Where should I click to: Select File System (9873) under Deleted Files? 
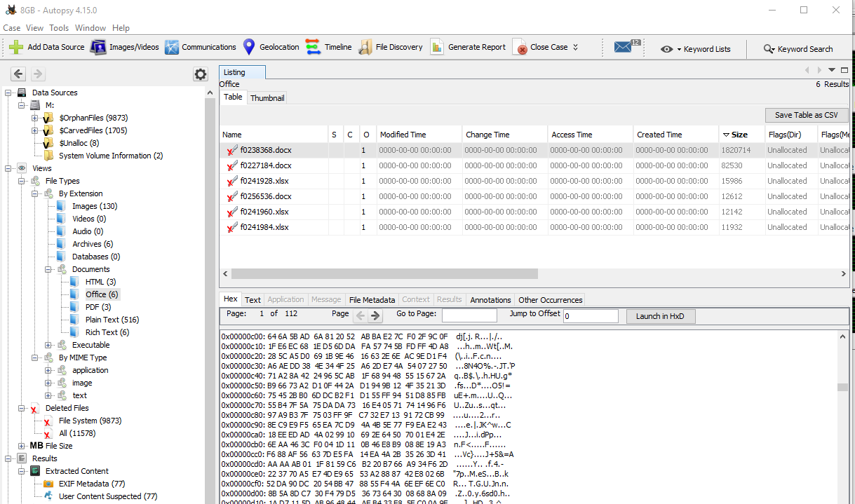pos(90,421)
